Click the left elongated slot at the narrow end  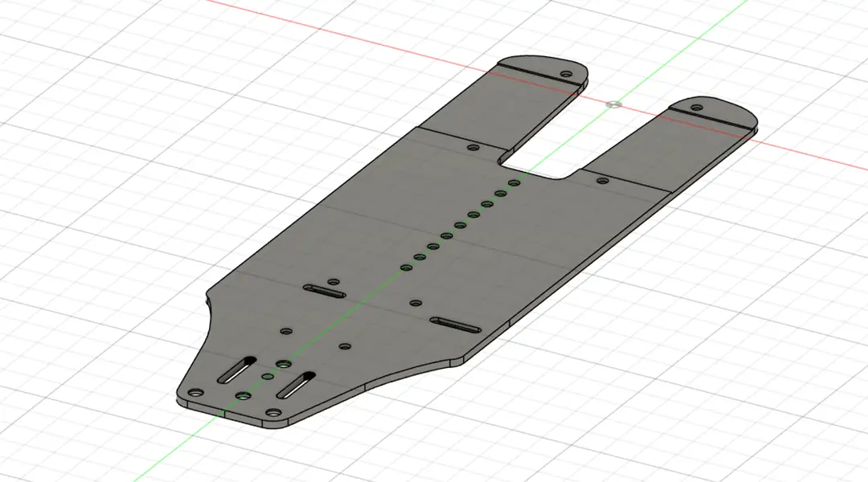click(x=237, y=371)
